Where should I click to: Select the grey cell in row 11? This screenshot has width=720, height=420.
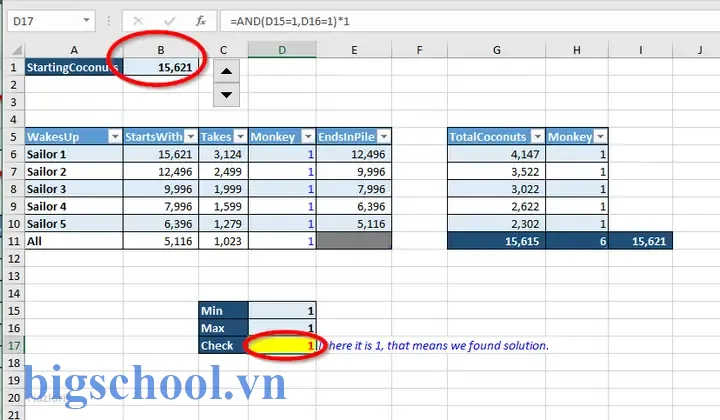[354, 241]
